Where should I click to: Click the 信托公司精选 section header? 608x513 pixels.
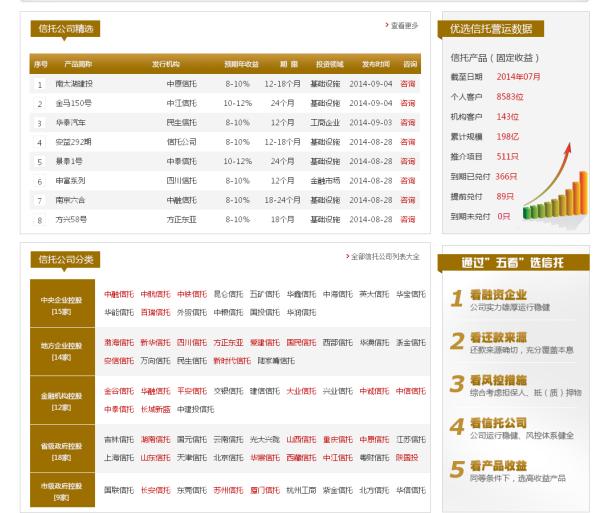tap(65, 29)
